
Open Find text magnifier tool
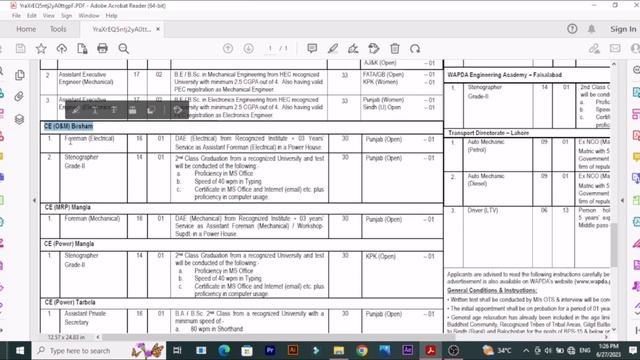[x=124, y=49]
